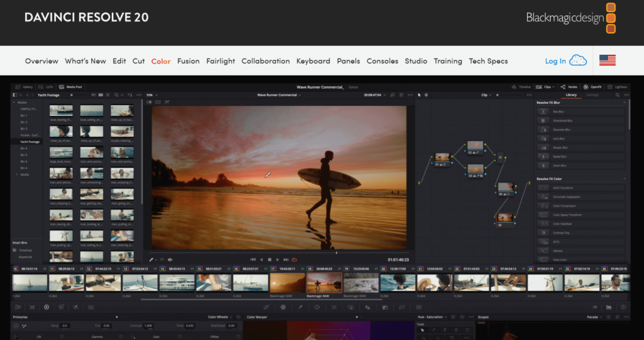644x340 pixels.
Task: Open the Color Wheels mode dropdown
Action: 219,317
